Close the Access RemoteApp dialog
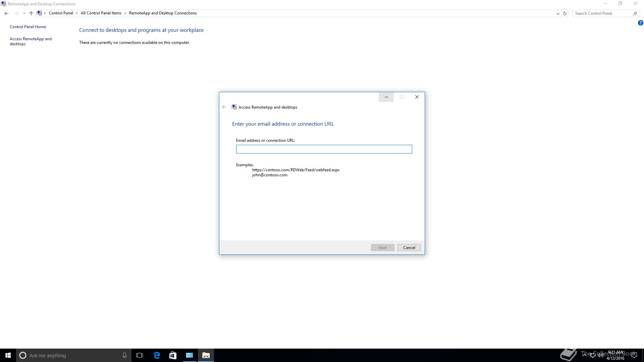644x362 pixels. [x=417, y=97]
